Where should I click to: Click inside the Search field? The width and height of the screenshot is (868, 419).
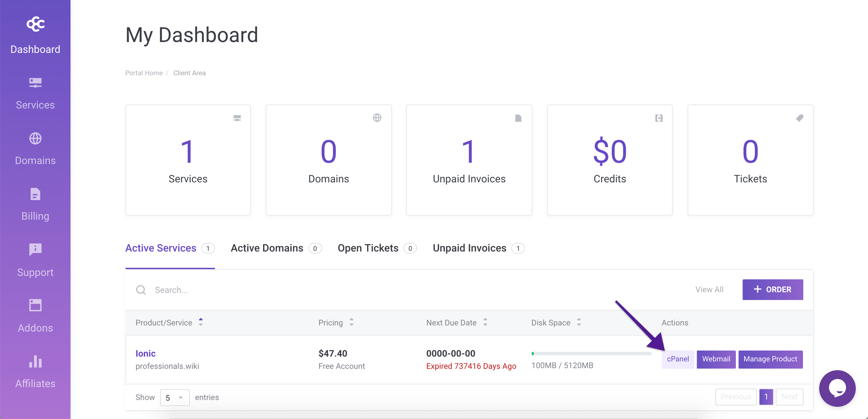point(203,290)
